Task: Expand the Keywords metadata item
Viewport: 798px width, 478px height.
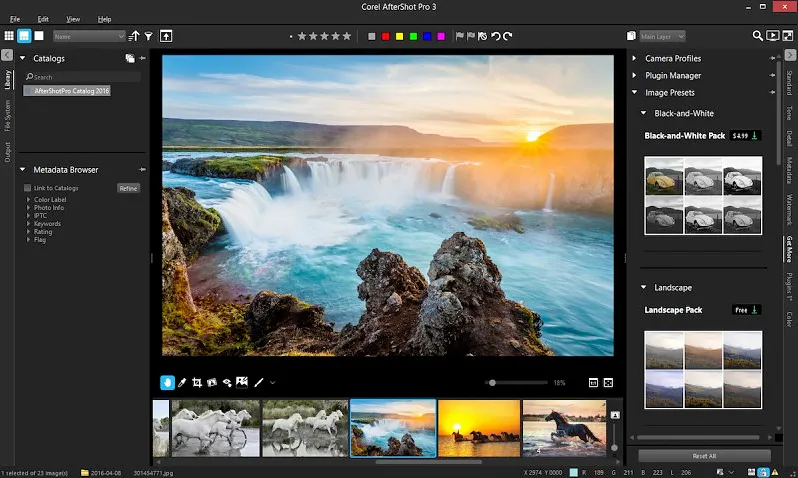Action: tap(28, 224)
